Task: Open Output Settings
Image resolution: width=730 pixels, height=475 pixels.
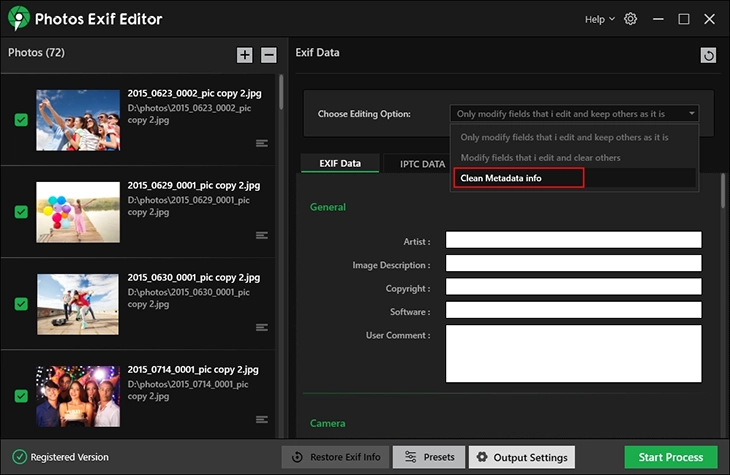Action: [x=522, y=457]
